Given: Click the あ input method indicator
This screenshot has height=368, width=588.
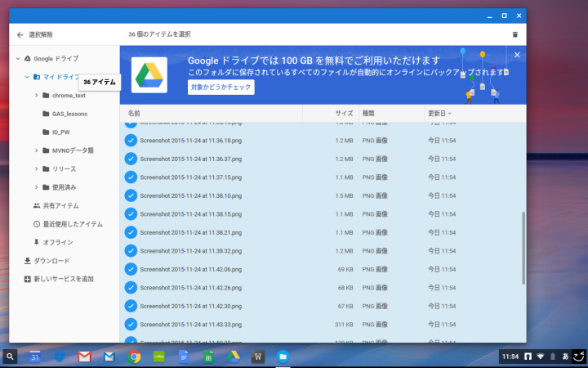Looking at the screenshot, I should (565, 357).
